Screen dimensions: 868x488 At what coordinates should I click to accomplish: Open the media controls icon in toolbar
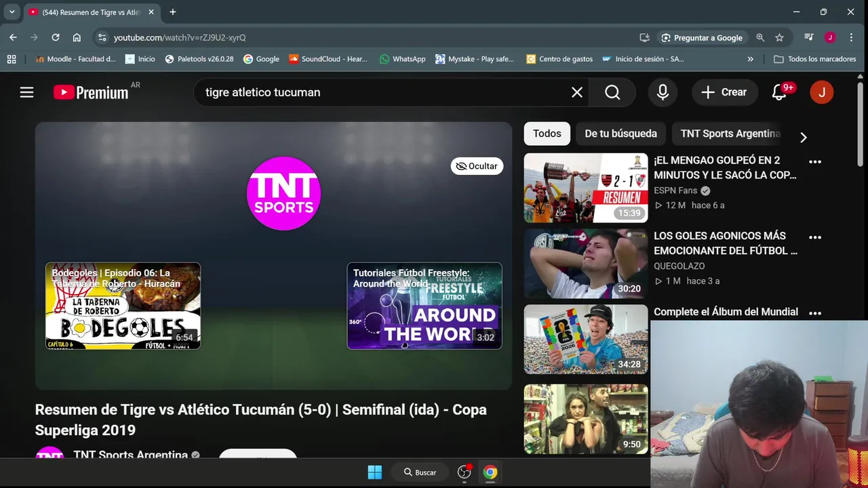[x=809, y=37]
